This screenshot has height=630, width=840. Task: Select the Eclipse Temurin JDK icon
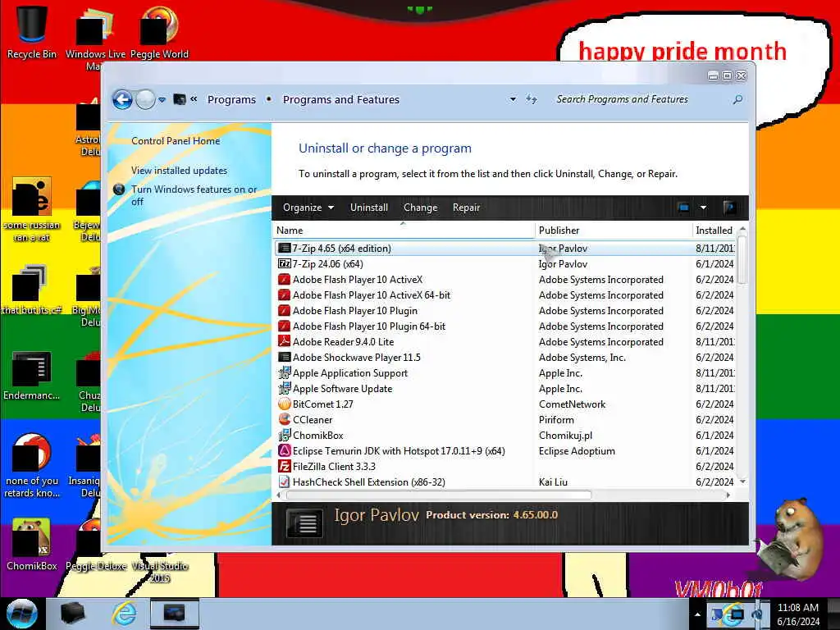285,450
